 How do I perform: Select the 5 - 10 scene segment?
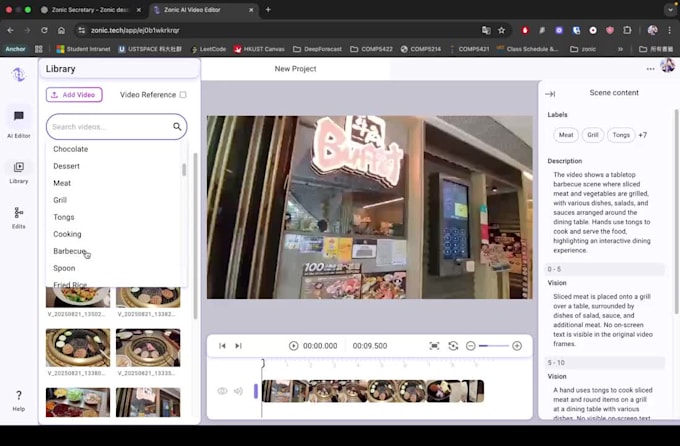[x=605, y=363]
